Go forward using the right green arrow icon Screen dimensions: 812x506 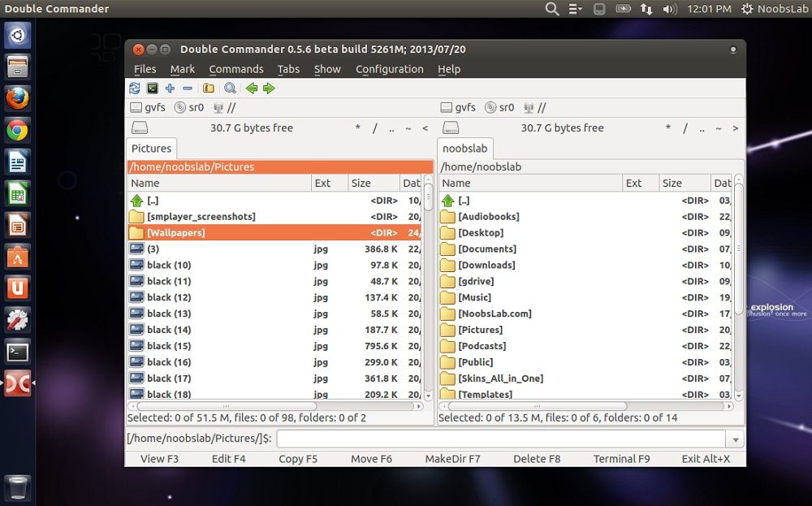(x=269, y=88)
